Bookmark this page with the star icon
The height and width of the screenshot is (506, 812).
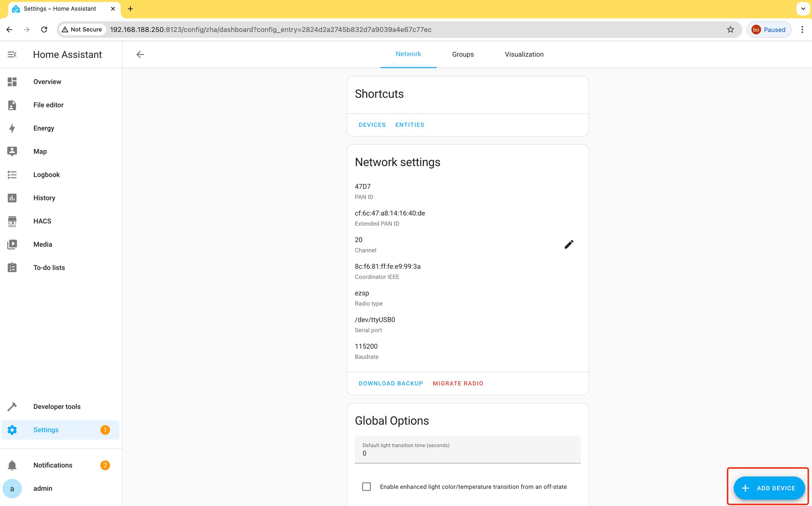730,30
